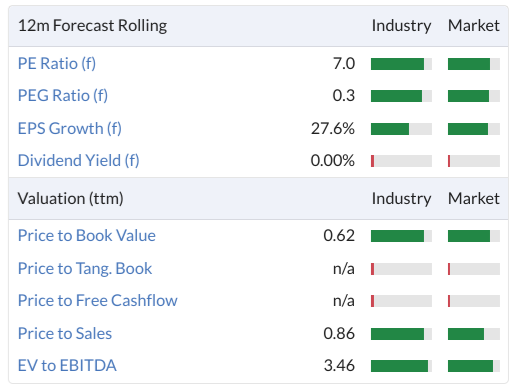This screenshot has width=521, height=391.
Task: Open the Price to Sales link
Action: click(x=65, y=334)
